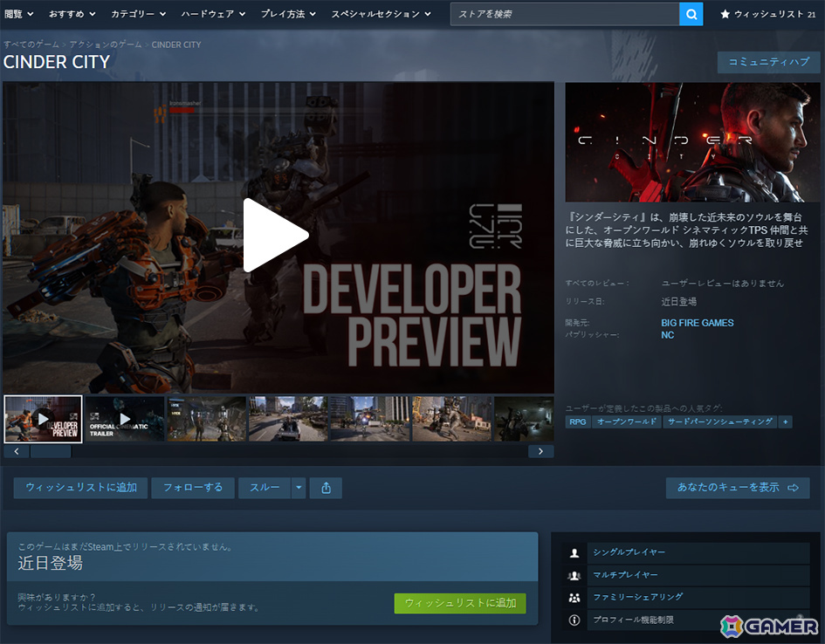Click the フォローする button
Image resolution: width=825 pixels, height=644 pixels.
coord(193,488)
